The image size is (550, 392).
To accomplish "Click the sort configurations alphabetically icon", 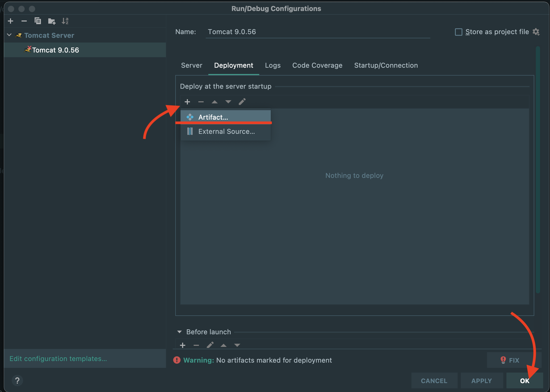I will tap(65, 21).
